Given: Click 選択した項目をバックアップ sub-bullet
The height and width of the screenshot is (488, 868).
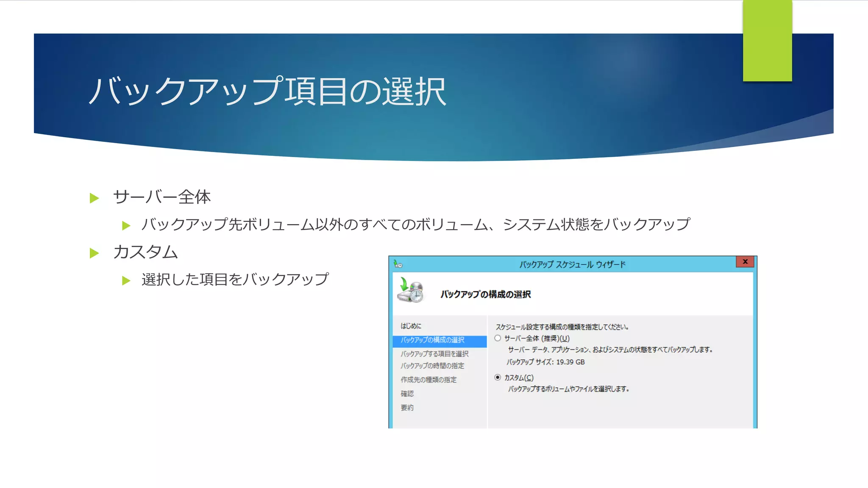Looking at the screenshot, I should pos(235,279).
